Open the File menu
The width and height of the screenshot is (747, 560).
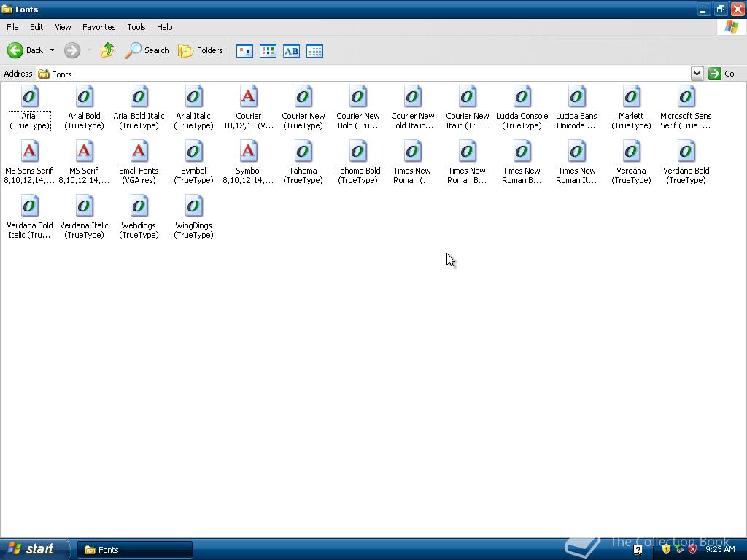(12, 27)
